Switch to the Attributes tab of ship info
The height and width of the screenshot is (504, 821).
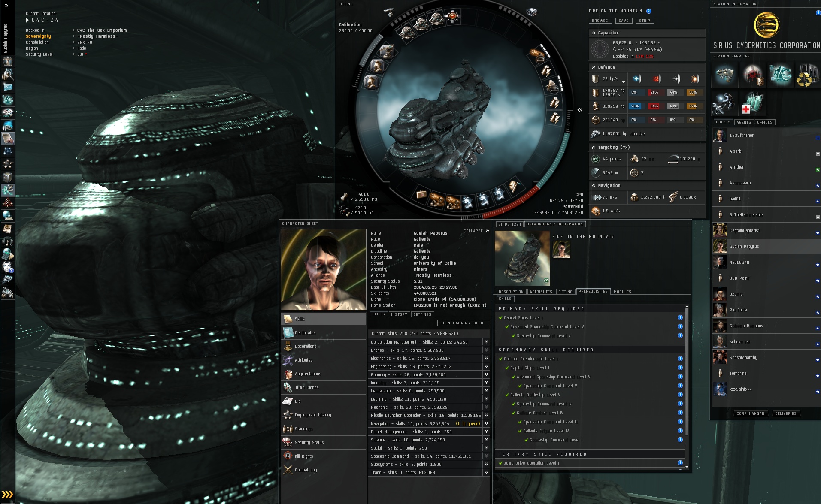point(541,292)
